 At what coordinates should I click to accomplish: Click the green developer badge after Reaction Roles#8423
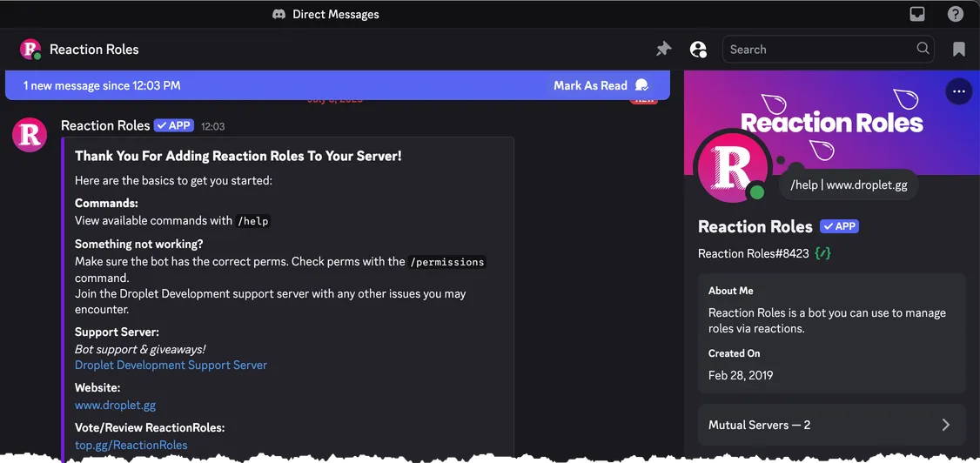[822, 253]
